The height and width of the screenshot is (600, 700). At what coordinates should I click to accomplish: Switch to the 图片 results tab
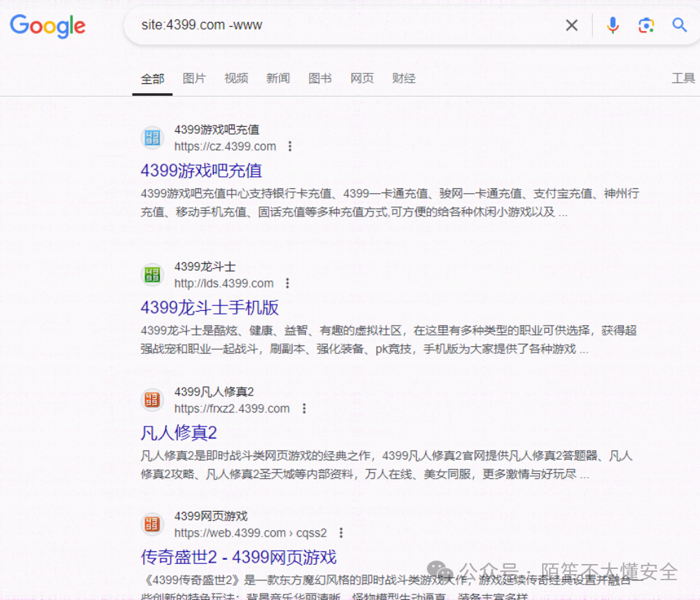(194, 78)
